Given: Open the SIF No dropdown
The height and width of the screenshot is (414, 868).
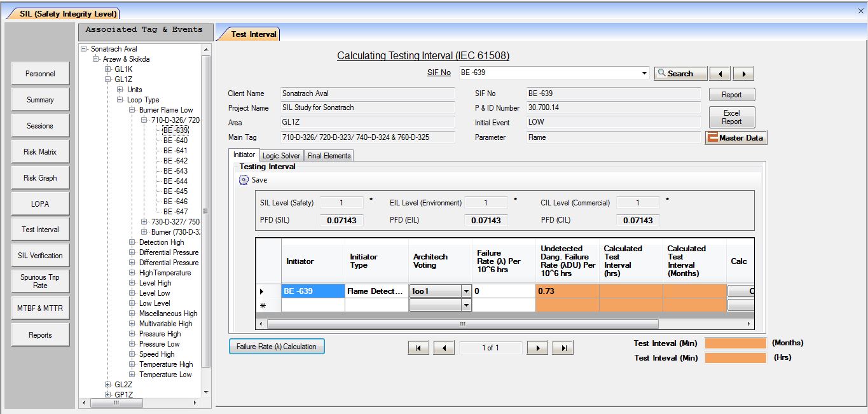Looking at the screenshot, I should click(x=645, y=73).
